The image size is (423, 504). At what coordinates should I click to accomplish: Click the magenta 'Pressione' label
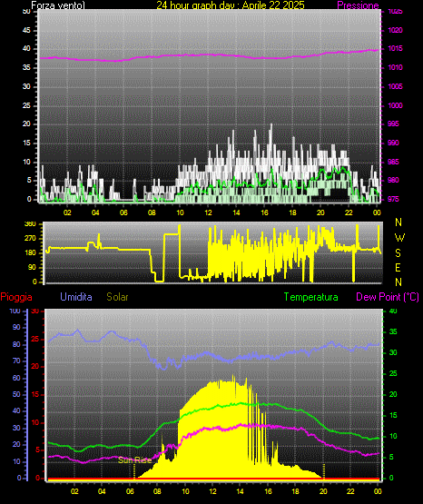tap(358, 5)
